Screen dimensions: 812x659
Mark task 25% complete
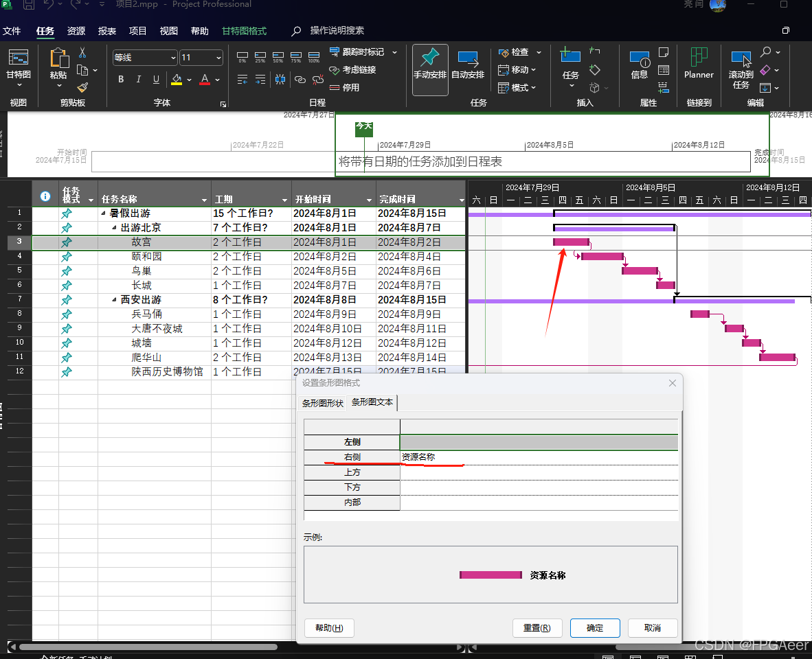click(x=260, y=57)
